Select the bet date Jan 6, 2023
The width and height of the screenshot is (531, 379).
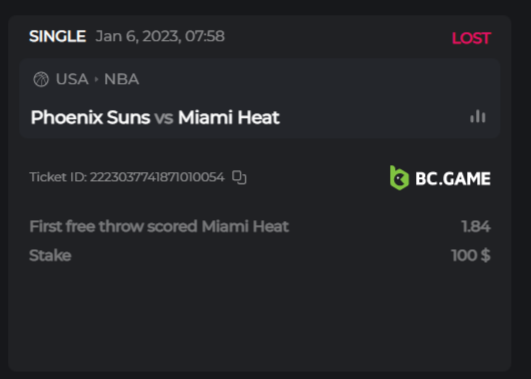coord(138,36)
